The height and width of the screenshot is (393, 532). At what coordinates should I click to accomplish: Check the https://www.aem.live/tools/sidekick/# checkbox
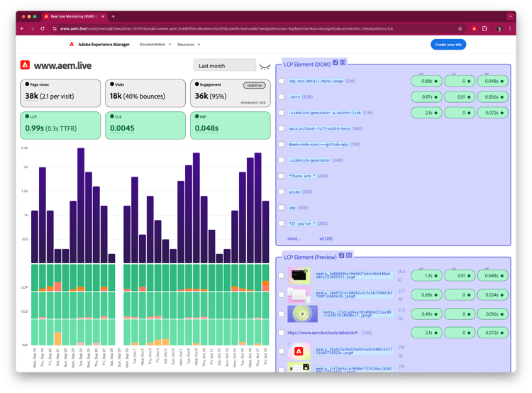tap(282, 333)
